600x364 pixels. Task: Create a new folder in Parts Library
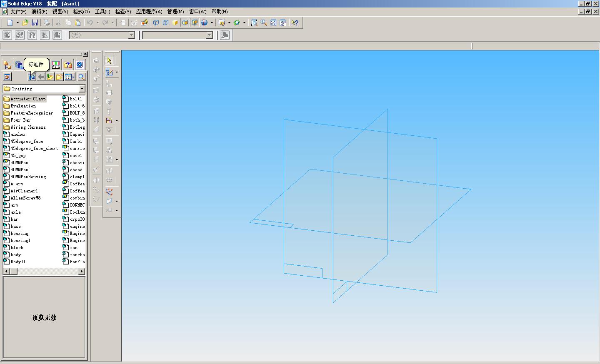[x=59, y=77]
